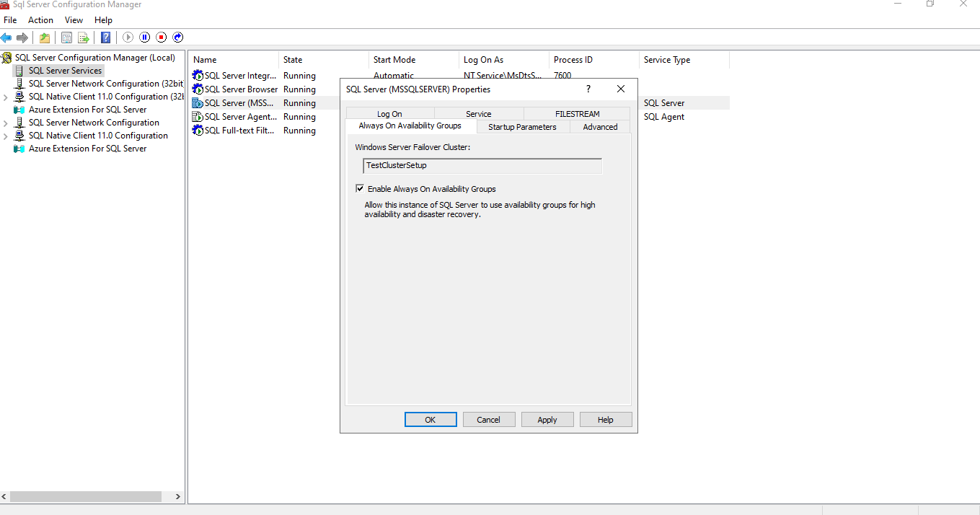Click the 7600 process ID cell
Viewport: 980px width, 515px height.
point(562,76)
